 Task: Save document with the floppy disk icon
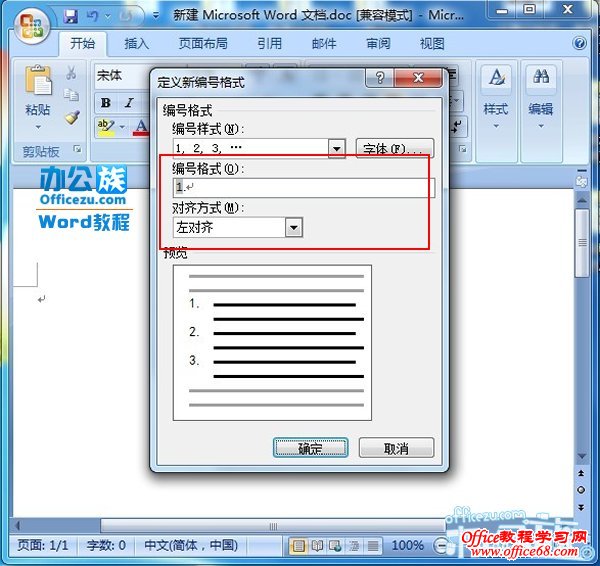70,16
